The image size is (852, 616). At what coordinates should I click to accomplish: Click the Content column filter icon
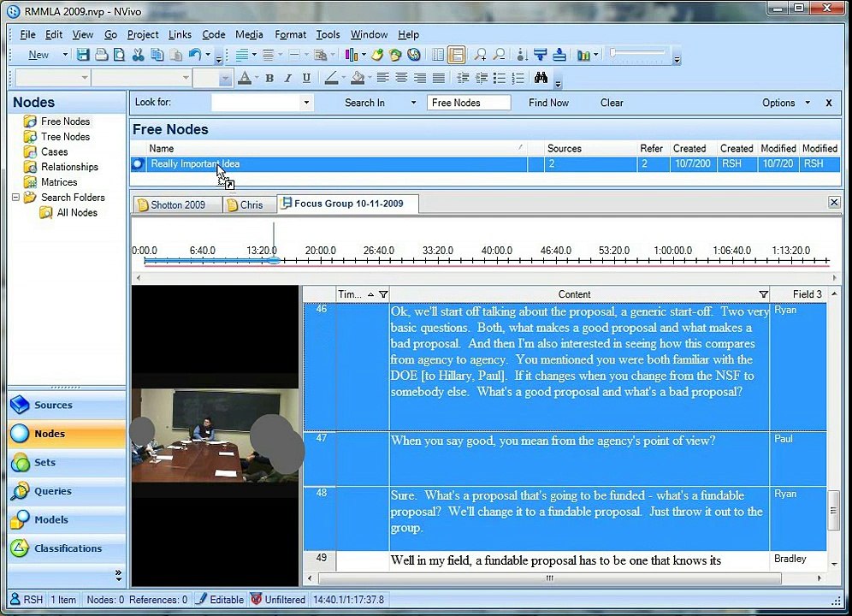763,294
